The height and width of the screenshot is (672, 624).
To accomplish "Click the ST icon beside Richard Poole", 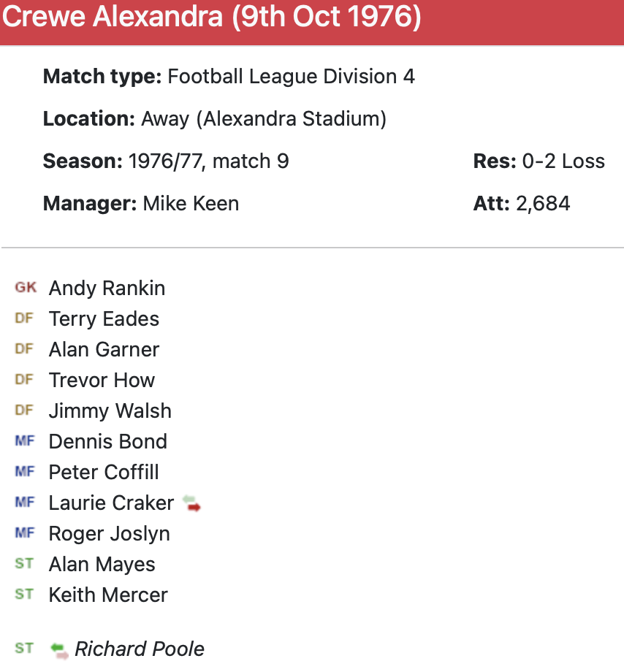I will click(x=24, y=649).
